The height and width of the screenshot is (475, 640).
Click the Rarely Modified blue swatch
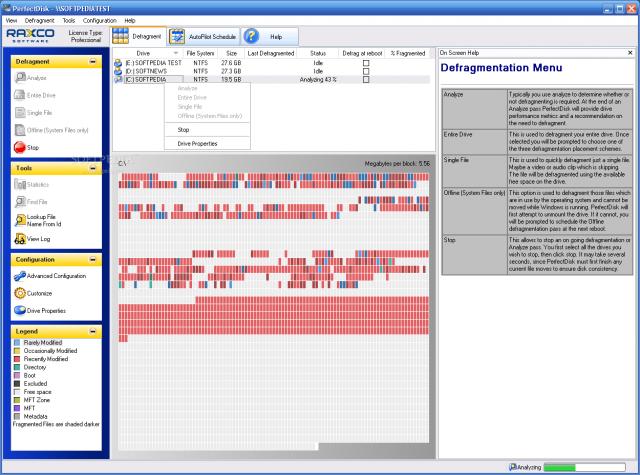point(17,342)
